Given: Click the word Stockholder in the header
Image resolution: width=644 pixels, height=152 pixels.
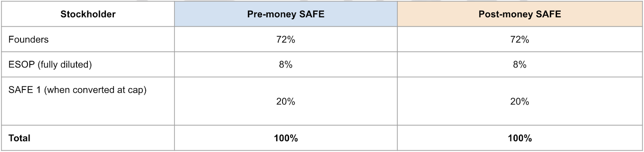Looking at the screenshot, I should (88, 14).
